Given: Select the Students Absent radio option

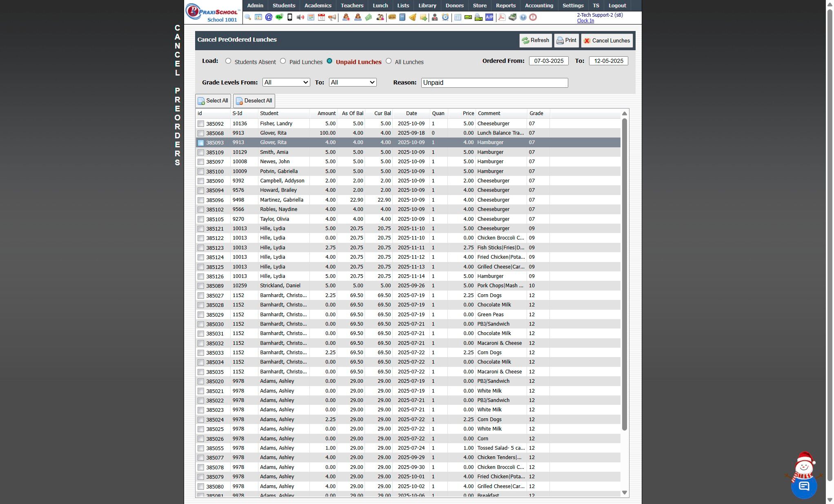Looking at the screenshot, I should pos(228,61).
